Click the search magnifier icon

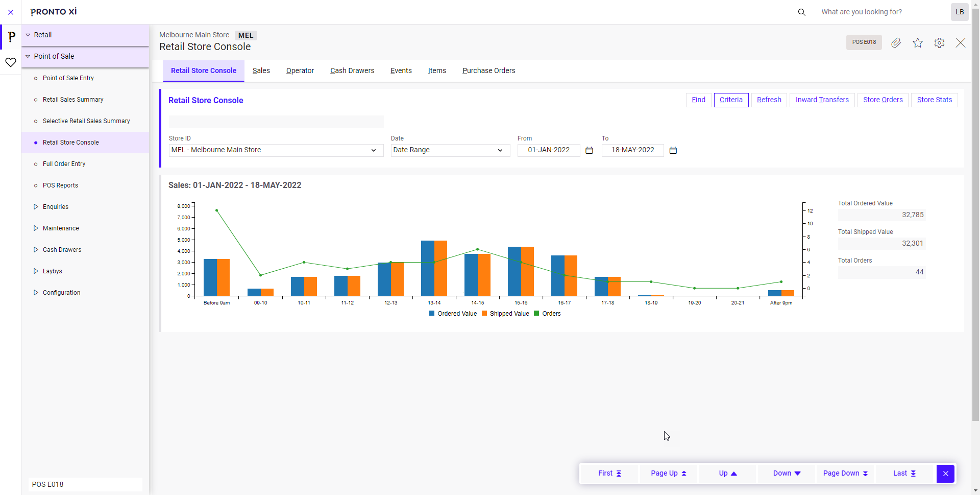click(802, 12)
